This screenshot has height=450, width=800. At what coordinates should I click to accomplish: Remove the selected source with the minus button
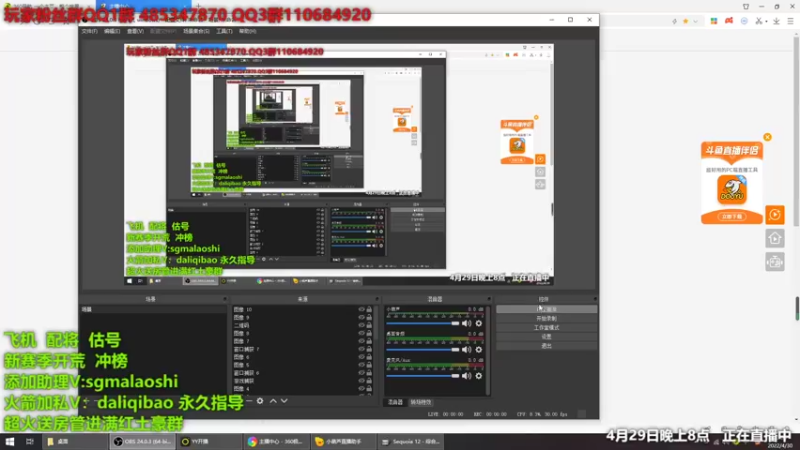click(x=249, y=401)
